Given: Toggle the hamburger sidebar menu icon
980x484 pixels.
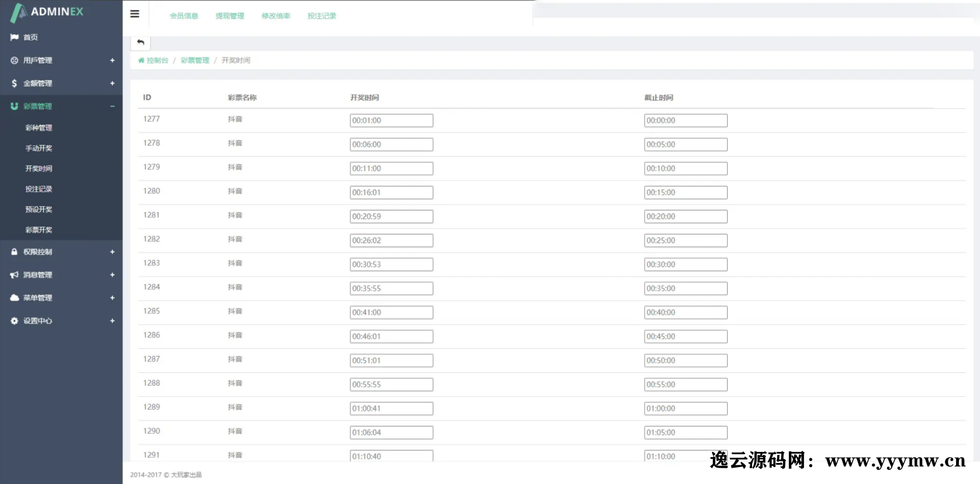Looking at the screenshot, I should (x=134, y=13).
